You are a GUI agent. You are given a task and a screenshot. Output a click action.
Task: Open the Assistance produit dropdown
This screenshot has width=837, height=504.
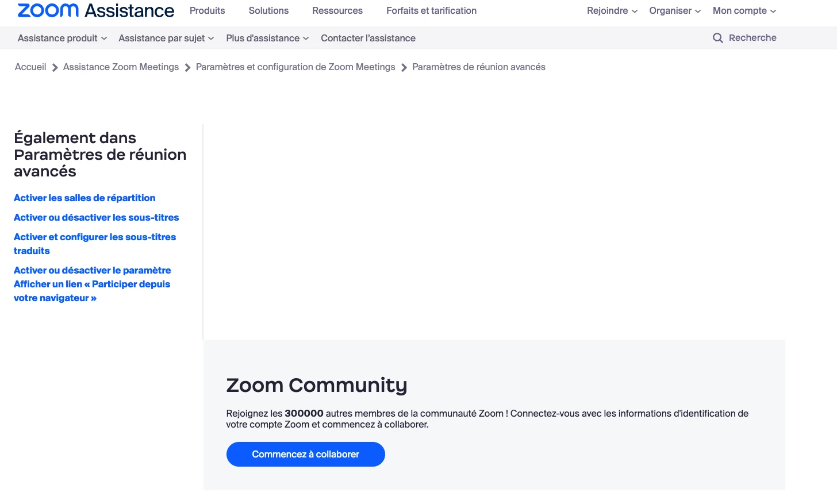(x=62, y=38)
